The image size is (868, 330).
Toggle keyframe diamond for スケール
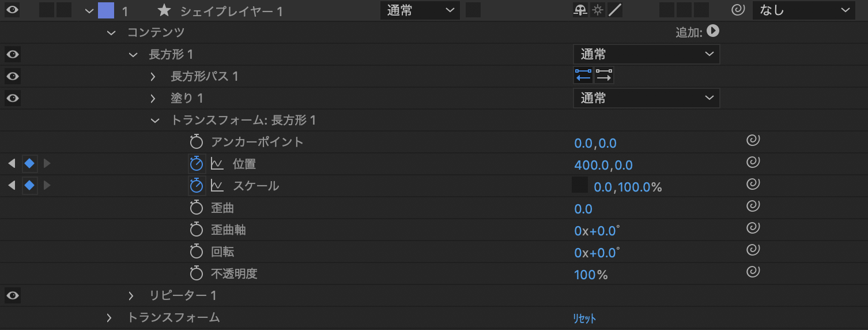click(29, 186)
